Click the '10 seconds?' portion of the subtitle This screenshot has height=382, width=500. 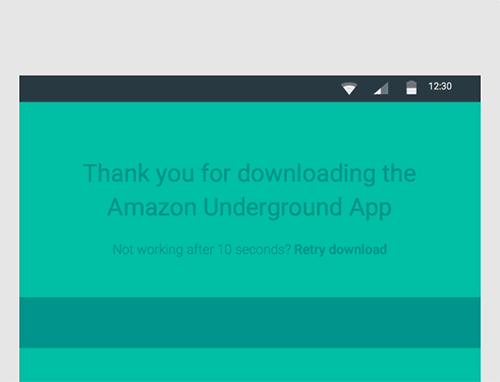pyautogui.click(x=254, y=250)
